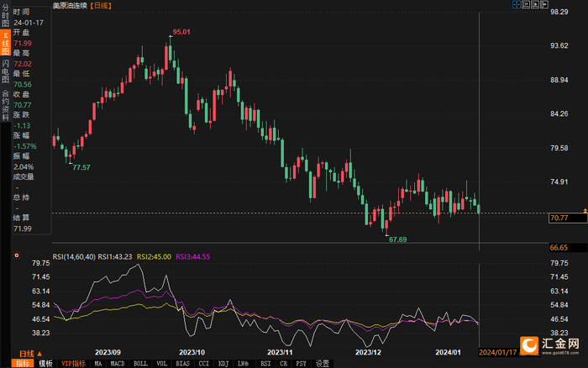Click the date value 24-01-17
Viewport: 588px width, 368px height.
point(29,23)
